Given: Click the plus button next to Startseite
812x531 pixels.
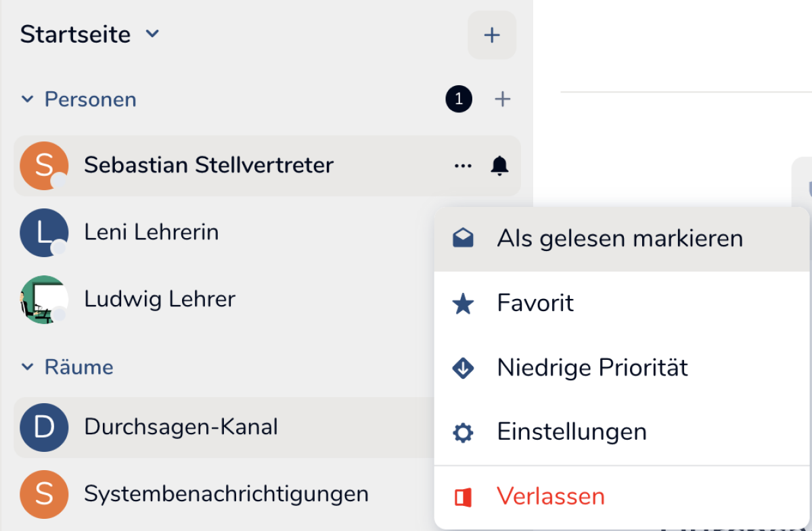Looking at the screenshot, I should [x=492, y=35].
